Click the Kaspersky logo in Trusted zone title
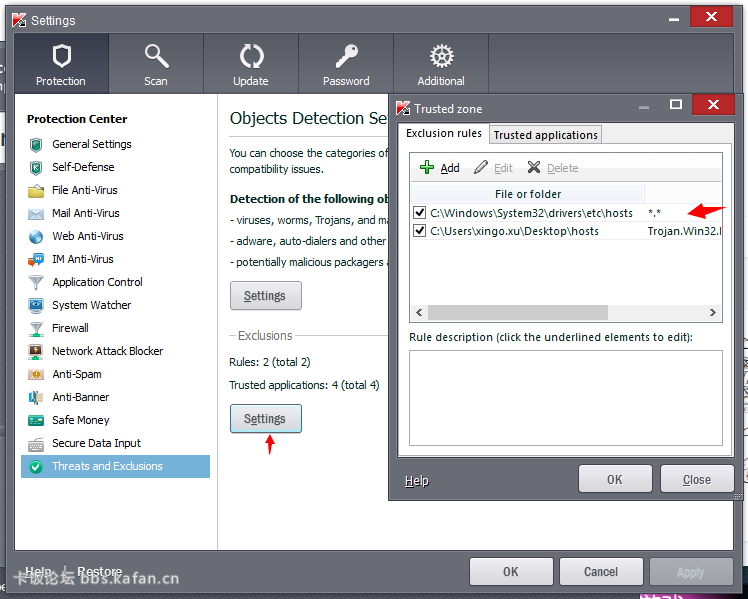 [403, 108]
